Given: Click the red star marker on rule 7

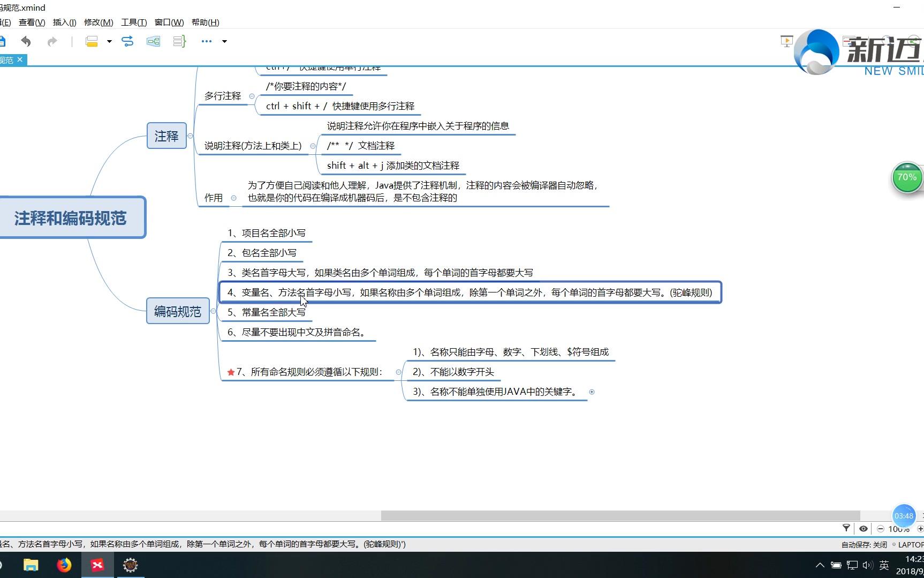Looking at the screenshot, I should pos(231,372).
